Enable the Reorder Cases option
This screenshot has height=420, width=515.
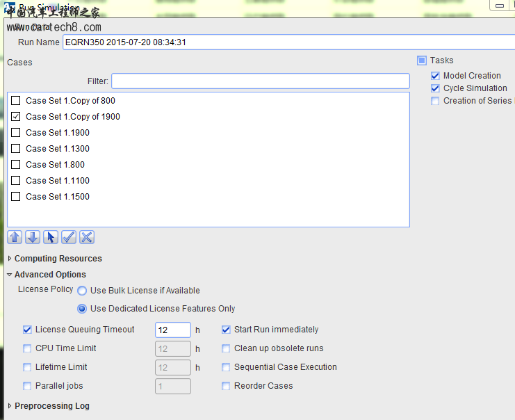point(226,386)
